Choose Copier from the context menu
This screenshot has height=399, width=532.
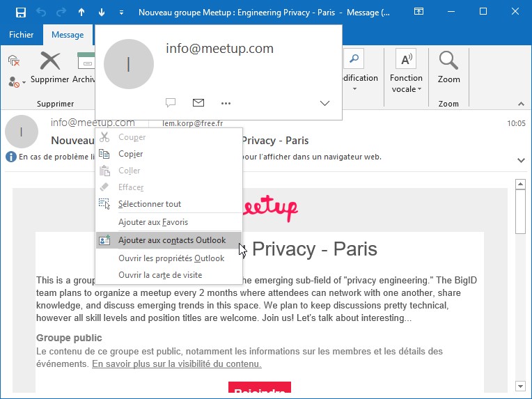tap(130, 154)
